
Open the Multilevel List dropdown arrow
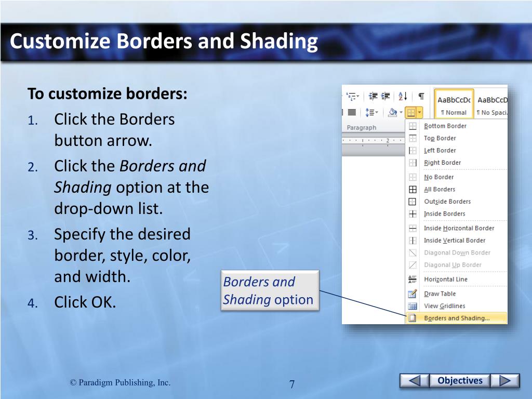[357, 96]
